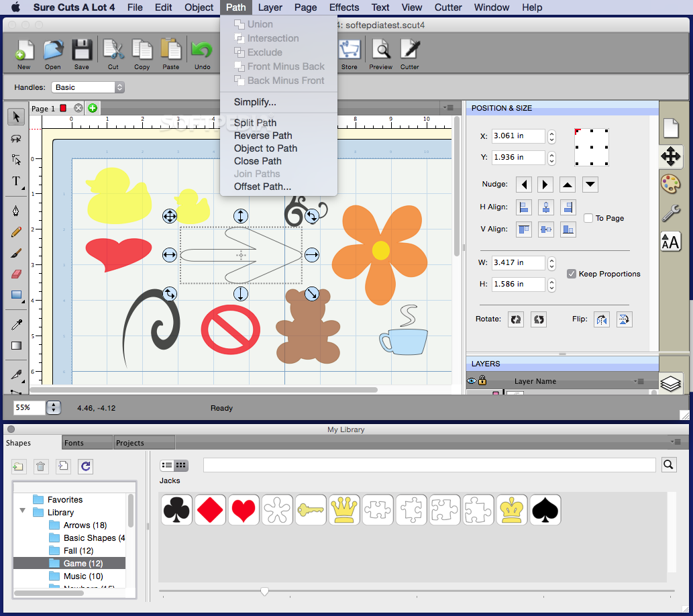Nudge selection left arrow button
Screen dimensions: 693x616
pyautogui.click(x=524, y=185)
